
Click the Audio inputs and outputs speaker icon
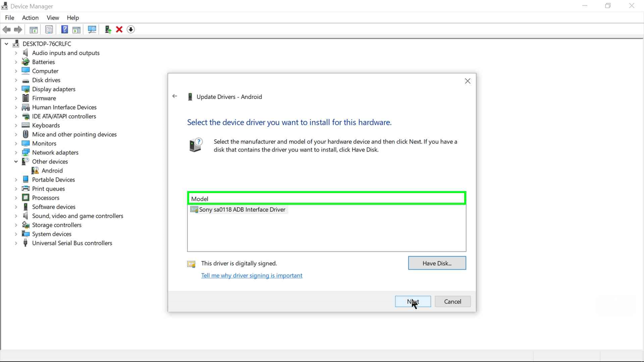click(x=26, y=53)
